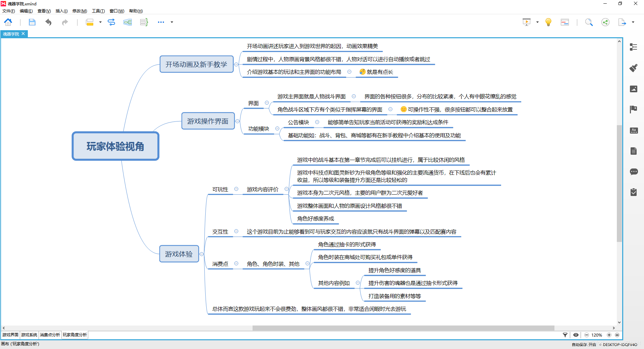Zoom in with the plus button
The image size is (644, 349).
(x=609, y=335)
